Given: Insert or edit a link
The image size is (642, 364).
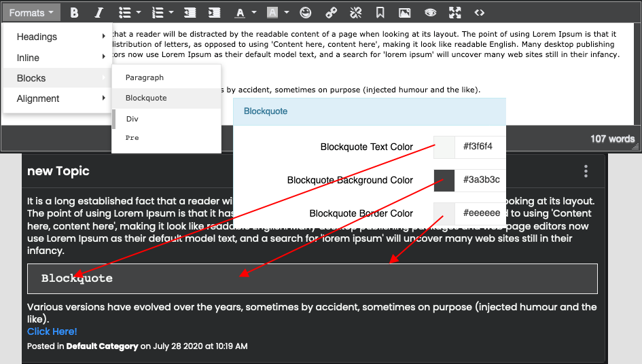Looking at the screenshot, I should click(332, 13).
